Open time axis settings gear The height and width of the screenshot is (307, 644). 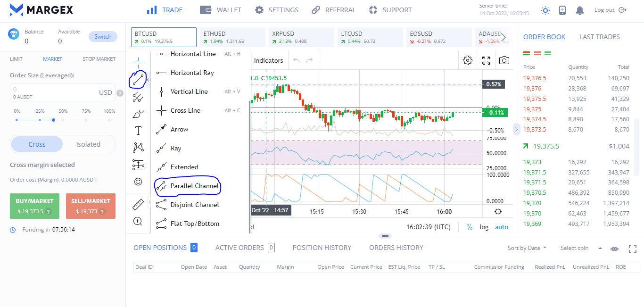498,212
